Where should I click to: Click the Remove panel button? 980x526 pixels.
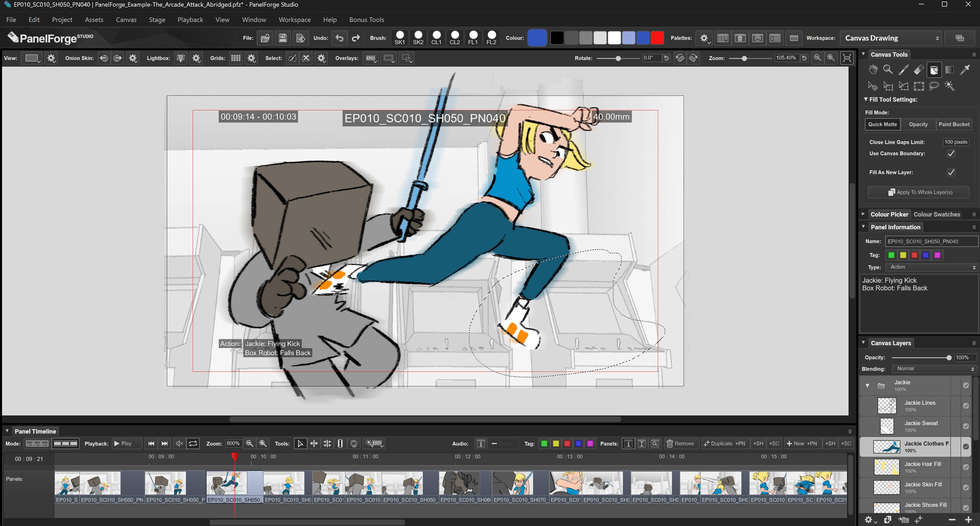coord(681,444)
